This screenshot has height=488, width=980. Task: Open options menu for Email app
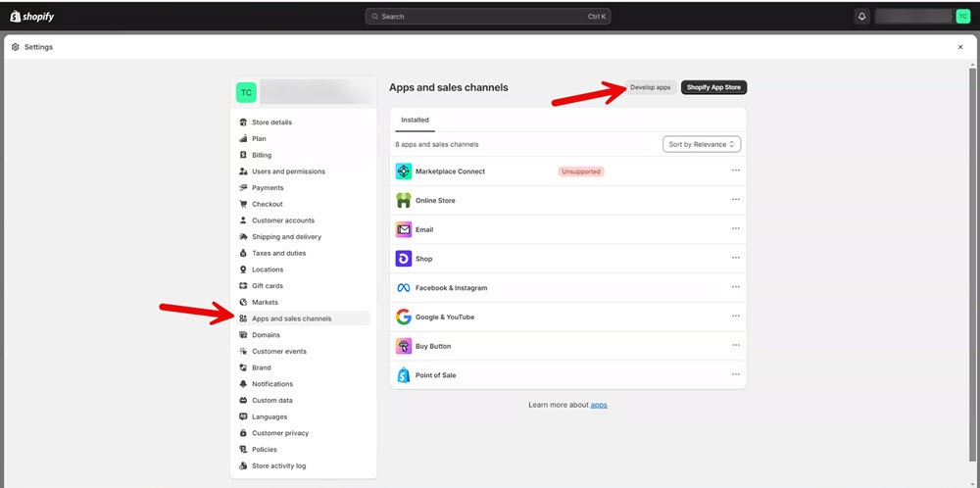pyautogui.click(x=736, y=228)
